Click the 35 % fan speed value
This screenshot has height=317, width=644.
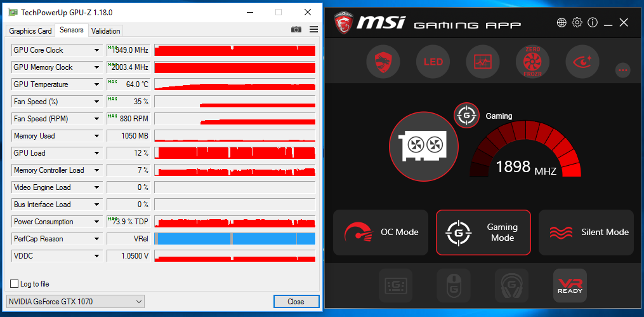129,102
